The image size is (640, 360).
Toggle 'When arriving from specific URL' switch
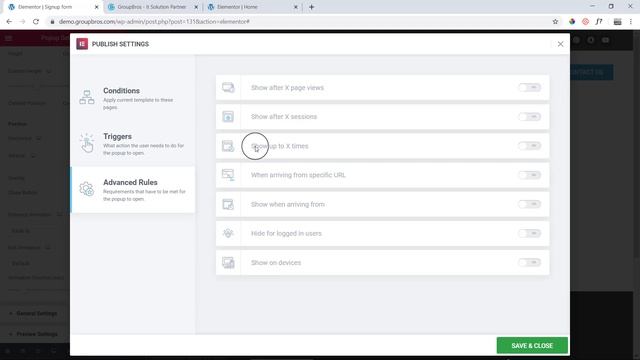[x=529, y=175]
